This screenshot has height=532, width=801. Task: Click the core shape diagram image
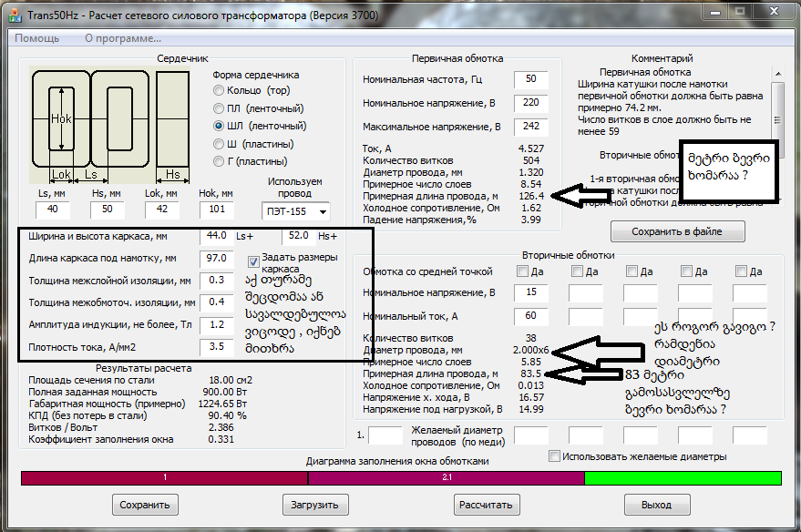click(110, 125)
